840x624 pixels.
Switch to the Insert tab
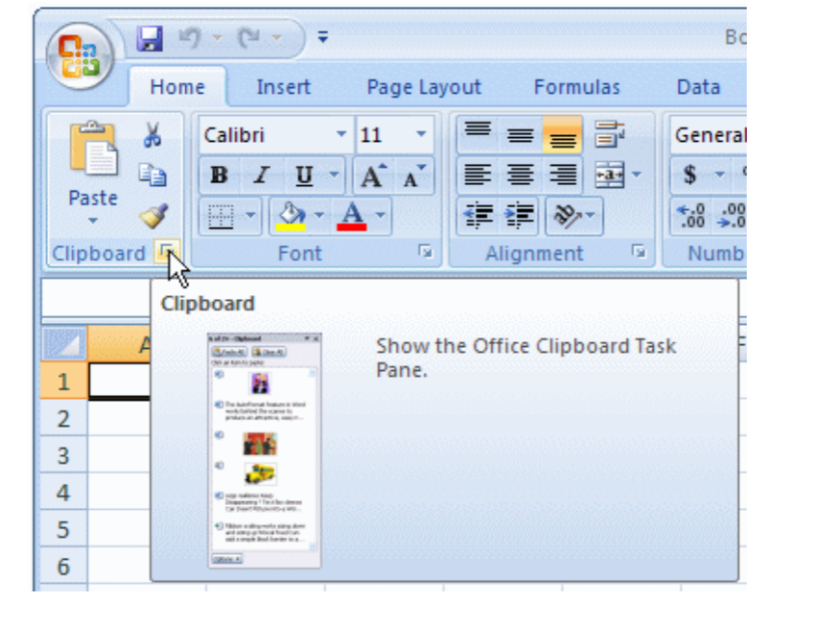[x=283, y=87]
